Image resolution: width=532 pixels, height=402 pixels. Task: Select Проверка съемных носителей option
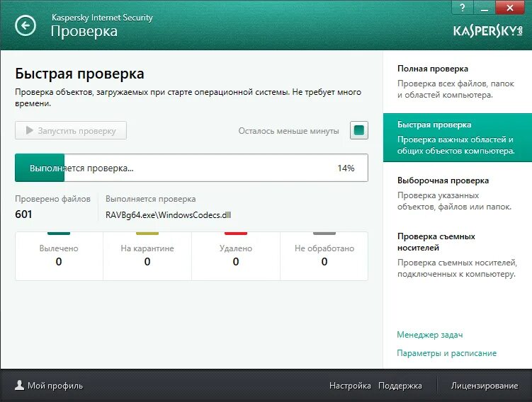point(458,255)
